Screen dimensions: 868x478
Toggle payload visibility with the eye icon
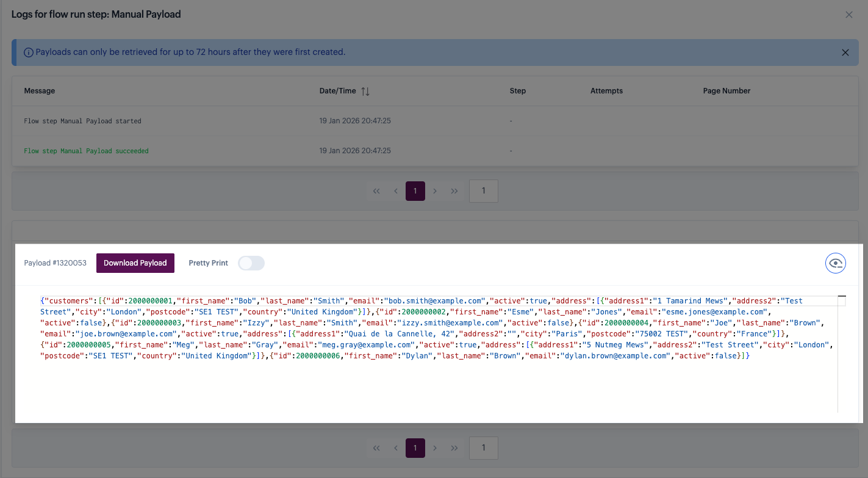(835, 263)
